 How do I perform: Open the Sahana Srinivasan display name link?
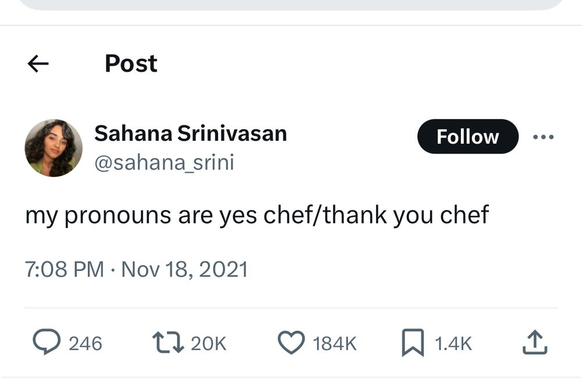point(190,134)
